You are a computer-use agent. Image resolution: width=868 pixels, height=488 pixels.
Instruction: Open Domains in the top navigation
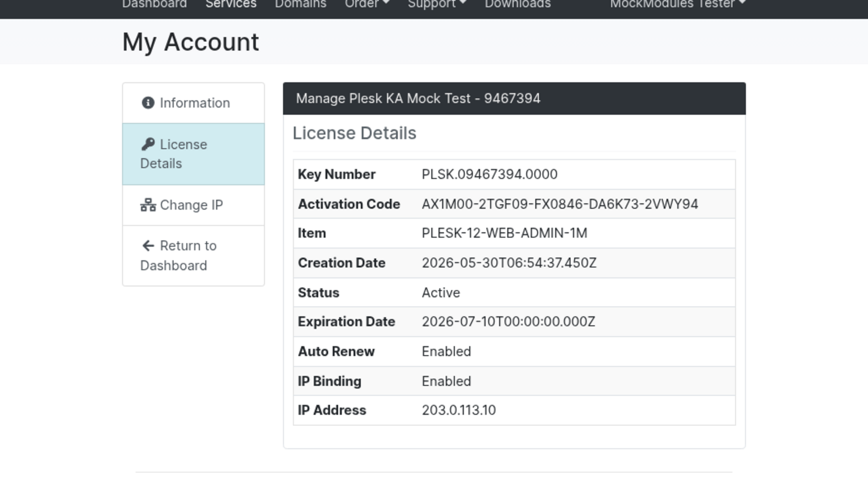(x=301, y=4)
